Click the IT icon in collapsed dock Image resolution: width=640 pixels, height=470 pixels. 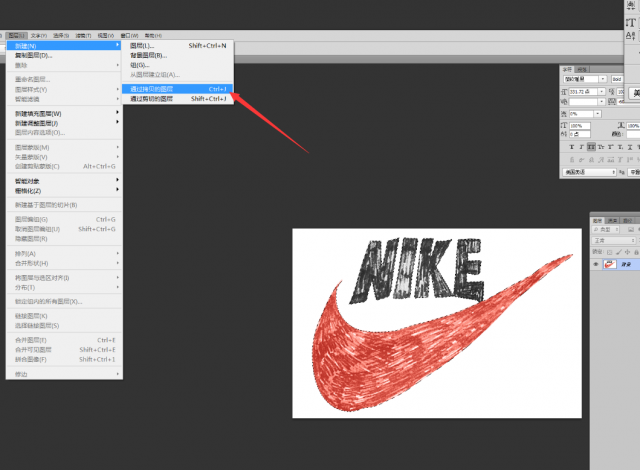click(631, 22)
